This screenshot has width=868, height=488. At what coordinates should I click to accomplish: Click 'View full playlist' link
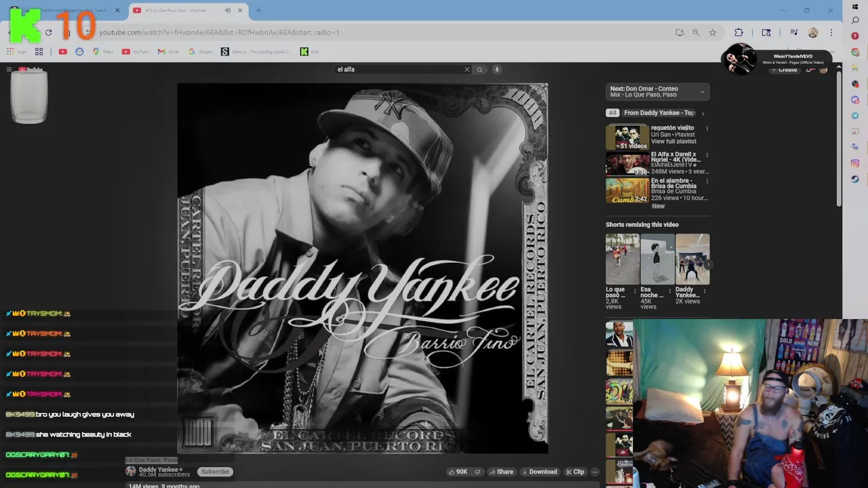673,141
